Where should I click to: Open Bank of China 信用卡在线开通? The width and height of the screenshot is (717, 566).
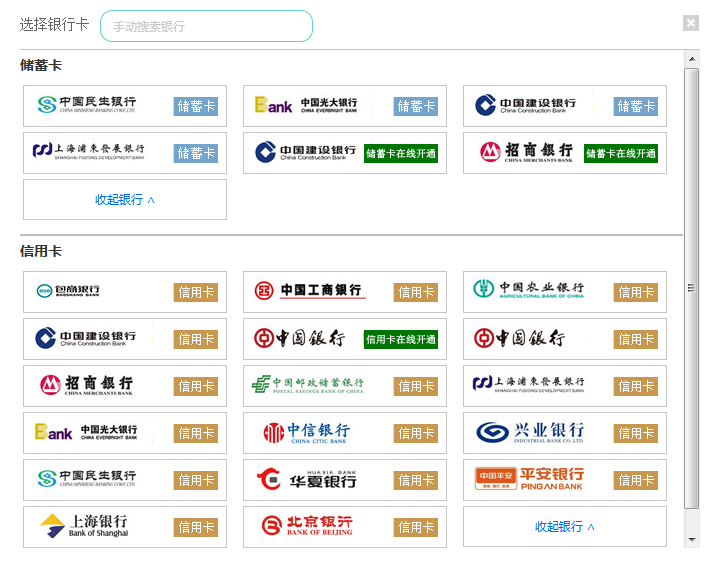tap(345, 339)
